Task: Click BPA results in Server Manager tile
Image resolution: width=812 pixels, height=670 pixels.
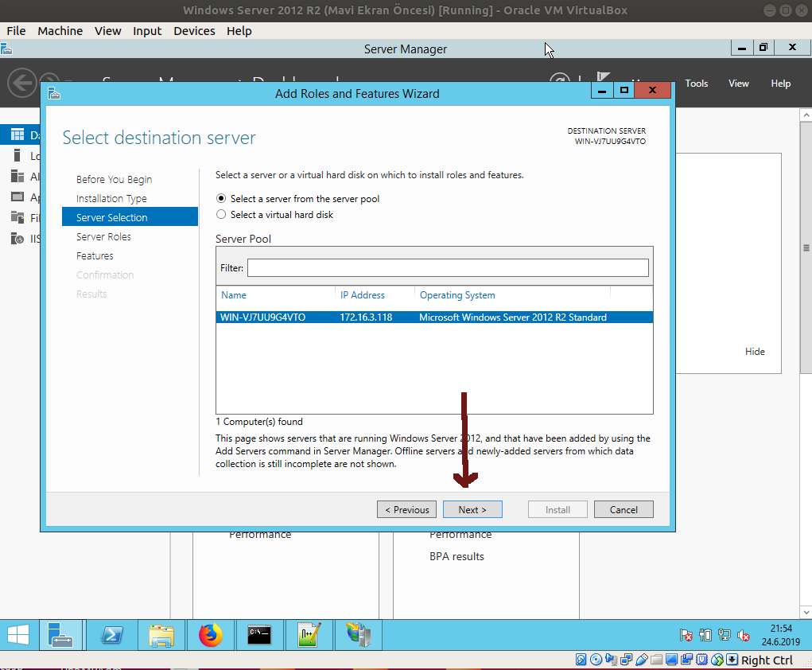Action: pos(457,556)
